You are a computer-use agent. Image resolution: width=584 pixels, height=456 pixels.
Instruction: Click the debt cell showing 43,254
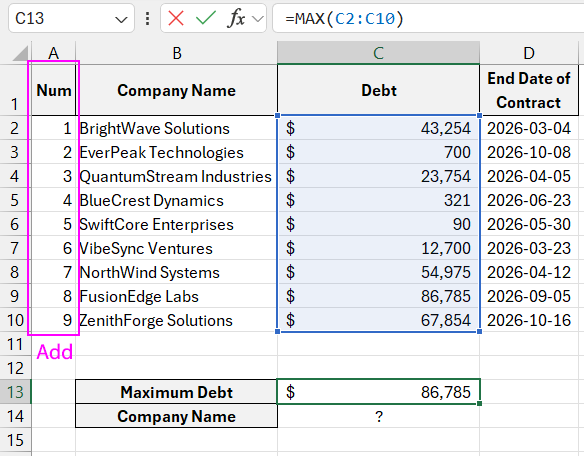(x=378, y=128)
